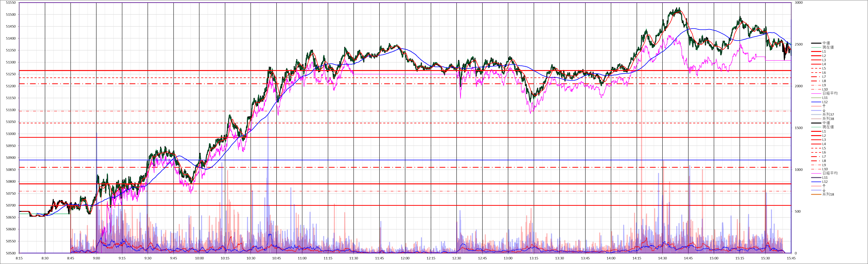The width and height of the screenshot is (868, 264).
Task: Select the topmost 中値 legend entry
Action: tap(826, 43)
